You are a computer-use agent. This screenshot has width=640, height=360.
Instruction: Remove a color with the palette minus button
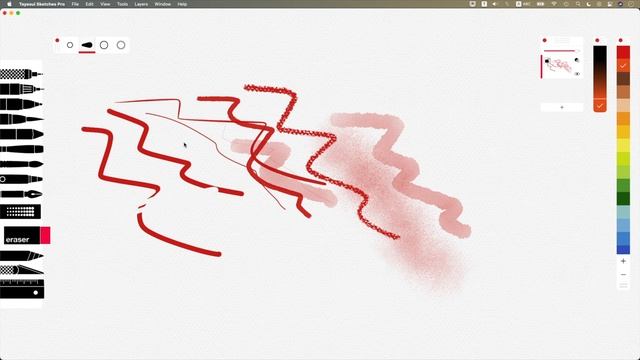point(623,274)
